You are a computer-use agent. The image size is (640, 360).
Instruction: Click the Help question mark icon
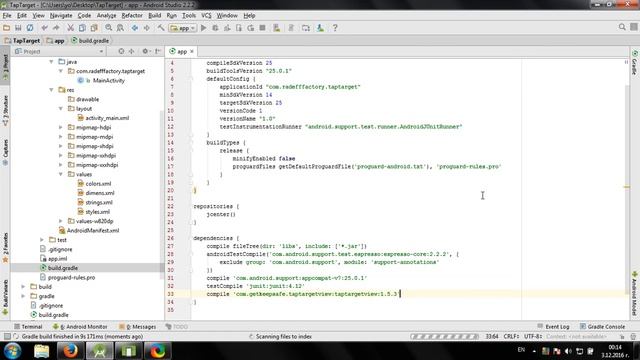point(335,28)
